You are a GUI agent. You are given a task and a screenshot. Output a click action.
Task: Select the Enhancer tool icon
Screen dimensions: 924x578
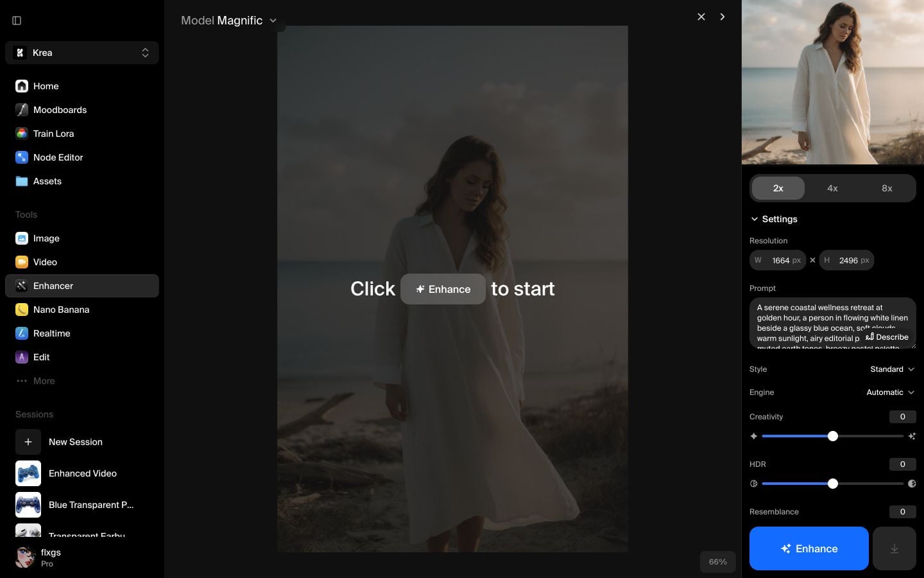[x=22, y=286]
